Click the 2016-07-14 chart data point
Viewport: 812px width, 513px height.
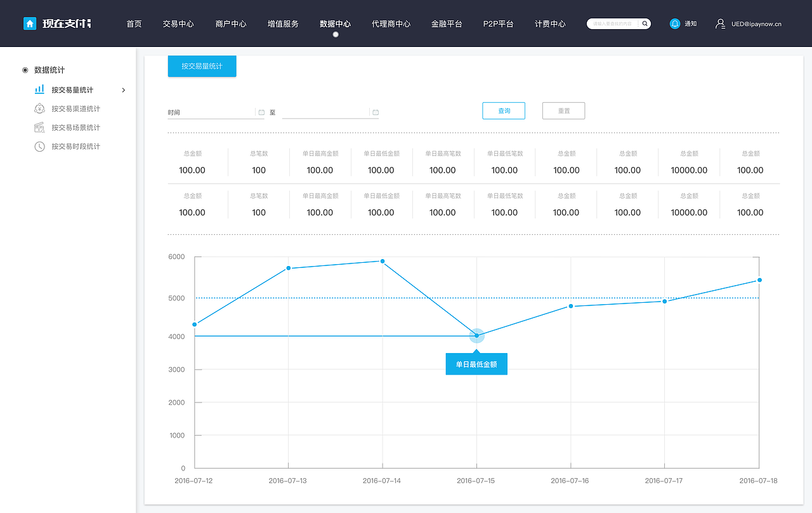click(x=383, y=261)
